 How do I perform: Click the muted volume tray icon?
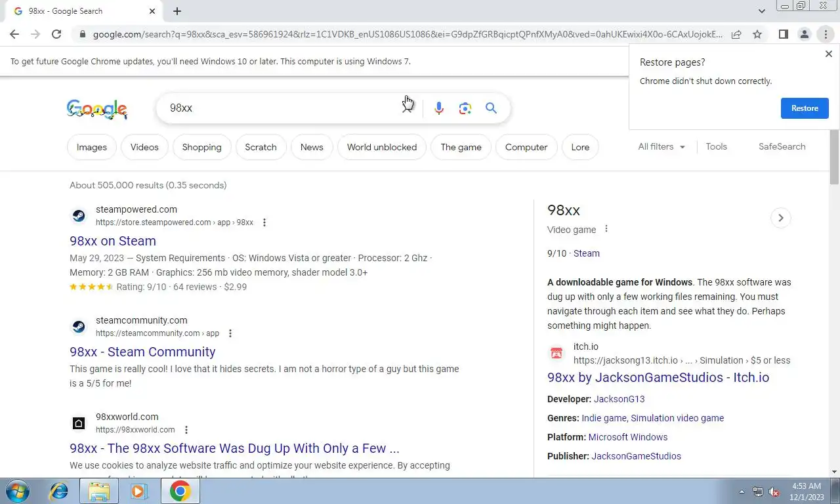774,492
